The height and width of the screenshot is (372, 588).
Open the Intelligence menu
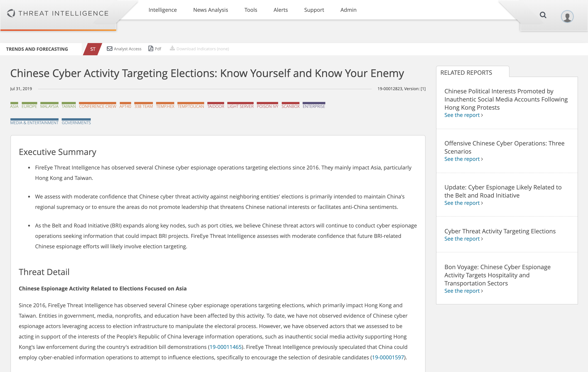(x=163, y=10)
